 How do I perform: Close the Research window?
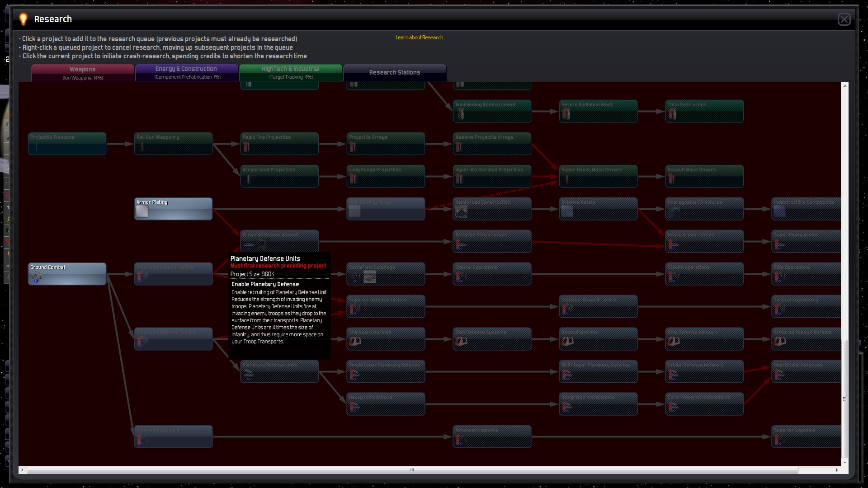[x=844, y=19]
